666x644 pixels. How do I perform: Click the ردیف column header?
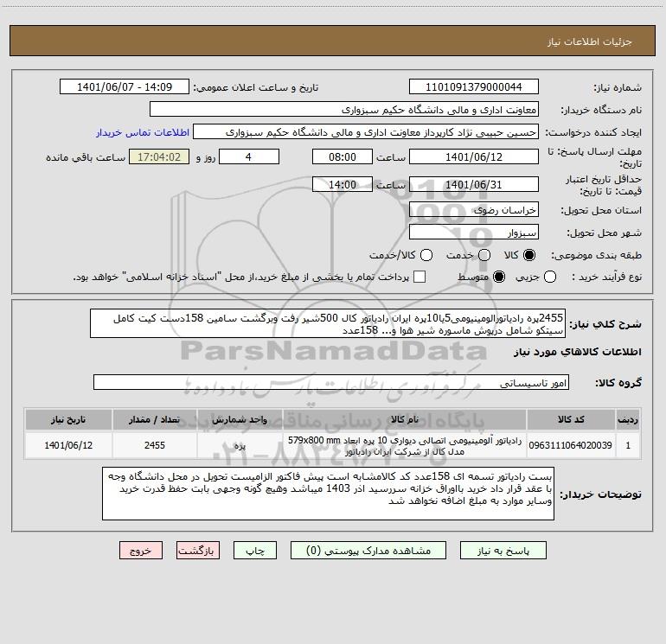[628, 420]
